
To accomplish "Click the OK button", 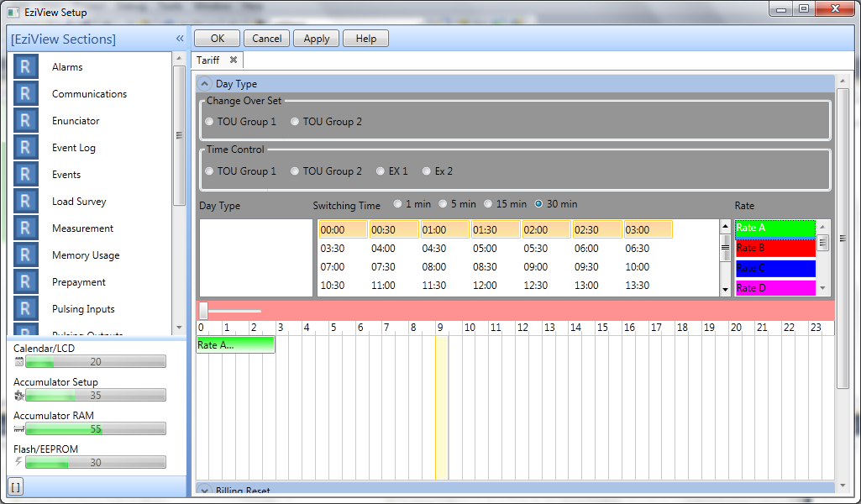I will [x=218, y=39].
